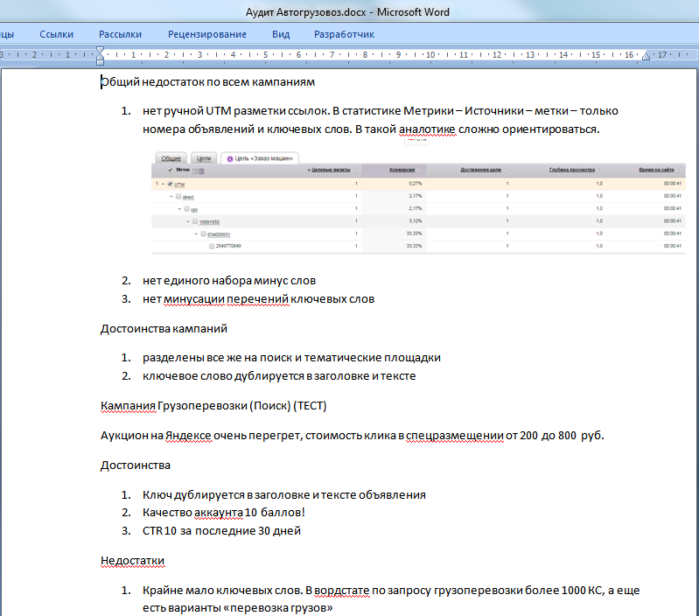Click the 634609931 link in the table
The width and height of the screenshot is (699, 616).
coord(219,234)
